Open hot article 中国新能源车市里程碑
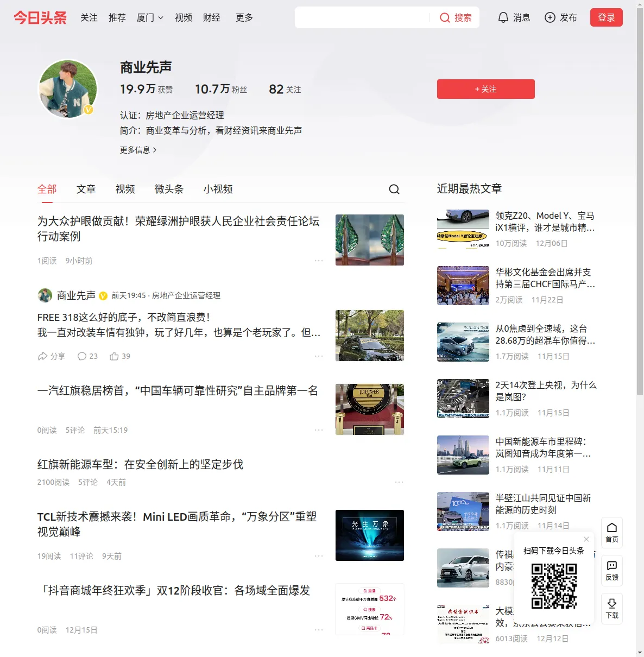Screen dimensions: 644x657 544,447
